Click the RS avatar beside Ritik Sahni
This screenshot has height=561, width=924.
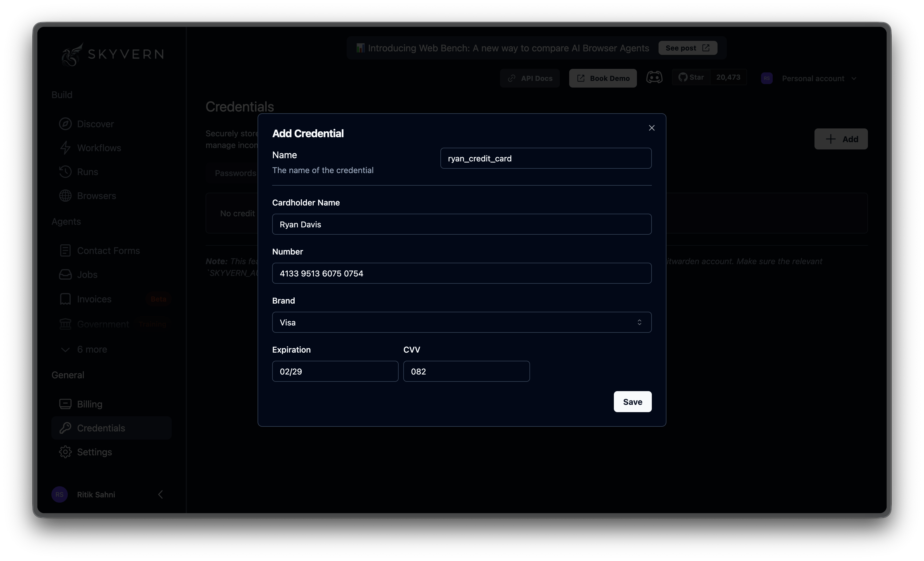pos(59,494)
